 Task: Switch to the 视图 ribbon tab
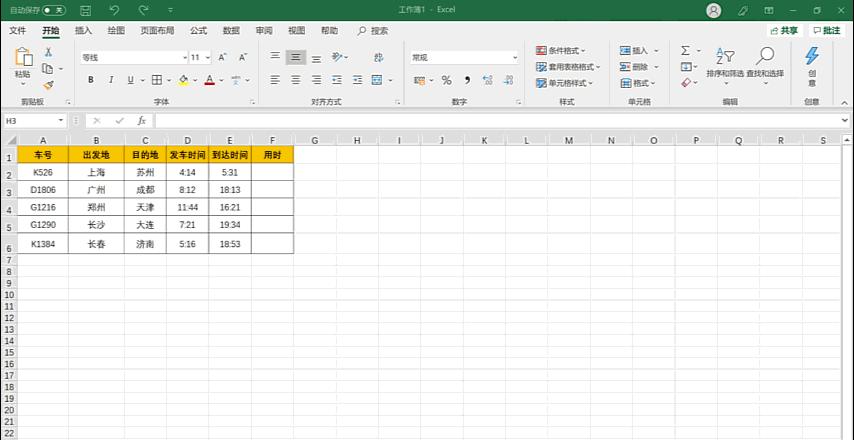[297, 31]
